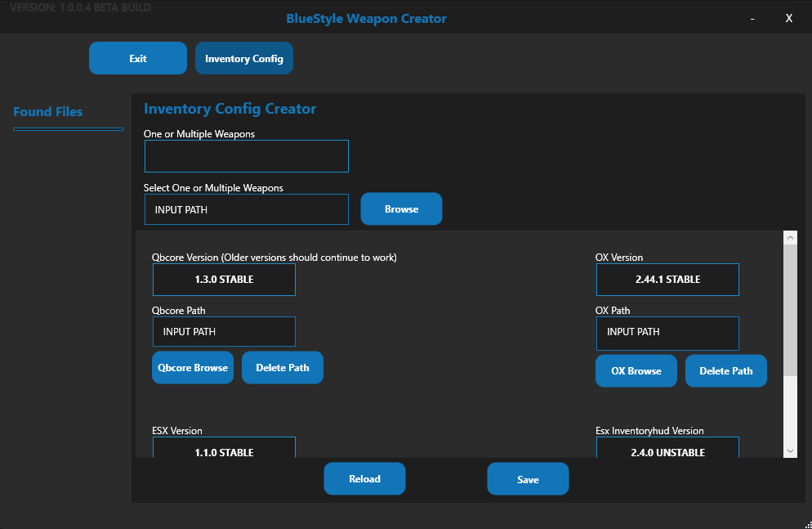Click the Qbcore Browse button
The image size is (812, 529).
[193, 367]
